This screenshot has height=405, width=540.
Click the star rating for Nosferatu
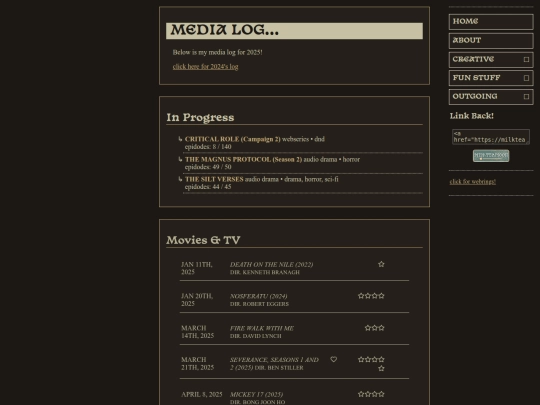click(x=371, y=296)
